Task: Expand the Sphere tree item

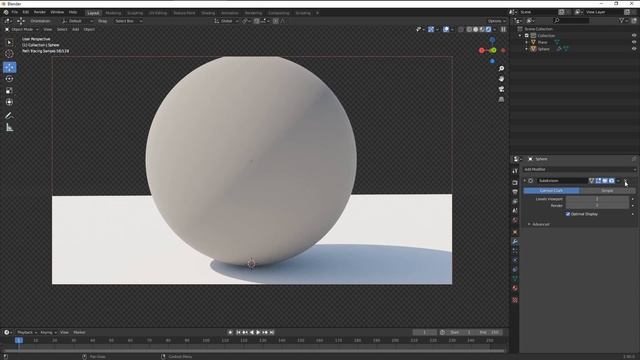Action: point(527,49)
